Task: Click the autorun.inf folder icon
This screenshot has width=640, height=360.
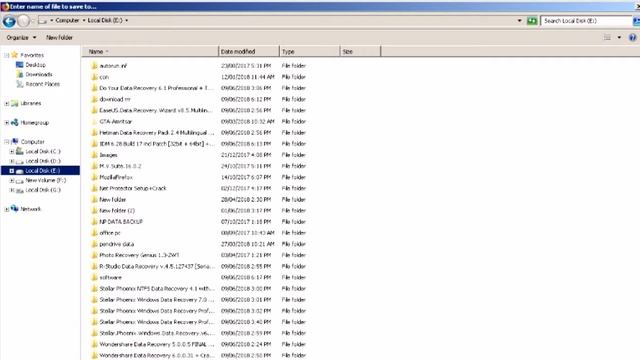Action: 94,66
